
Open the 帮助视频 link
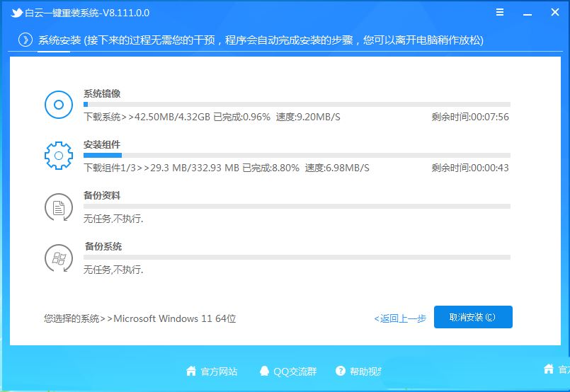[365, 371]
